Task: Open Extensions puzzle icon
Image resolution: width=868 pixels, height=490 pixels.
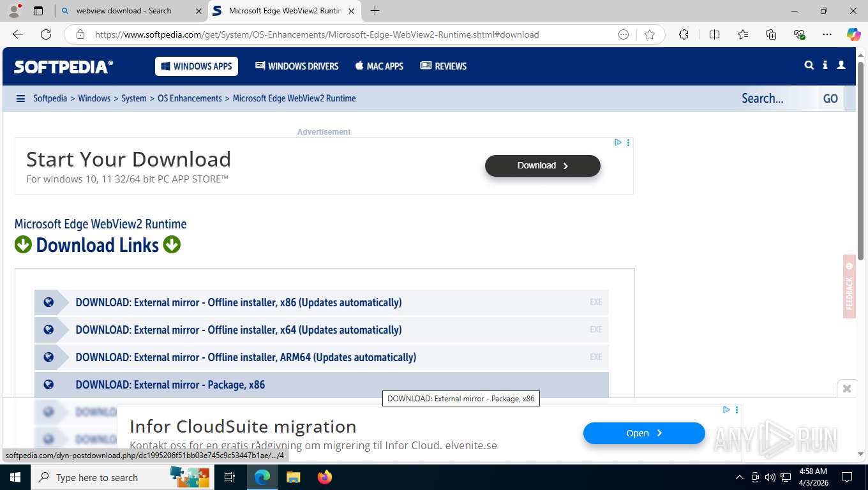Action: click(x=684, y=34)
